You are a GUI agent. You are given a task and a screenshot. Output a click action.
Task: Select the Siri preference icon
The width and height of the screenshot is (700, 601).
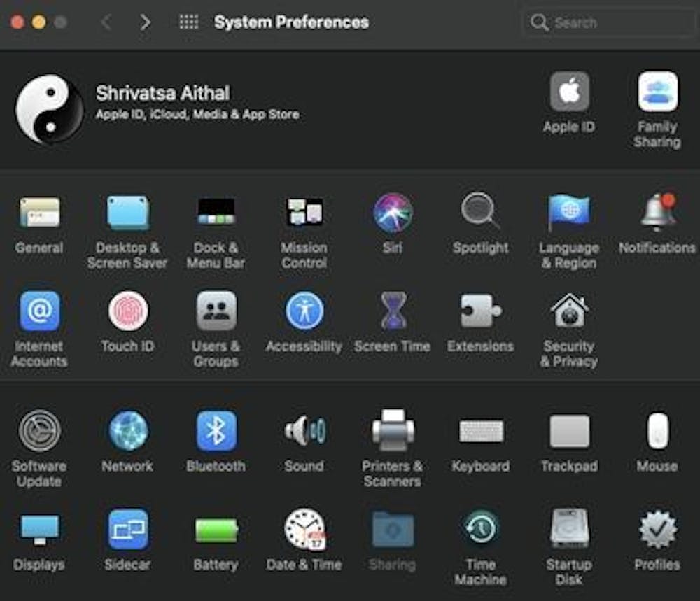[392, 213]
